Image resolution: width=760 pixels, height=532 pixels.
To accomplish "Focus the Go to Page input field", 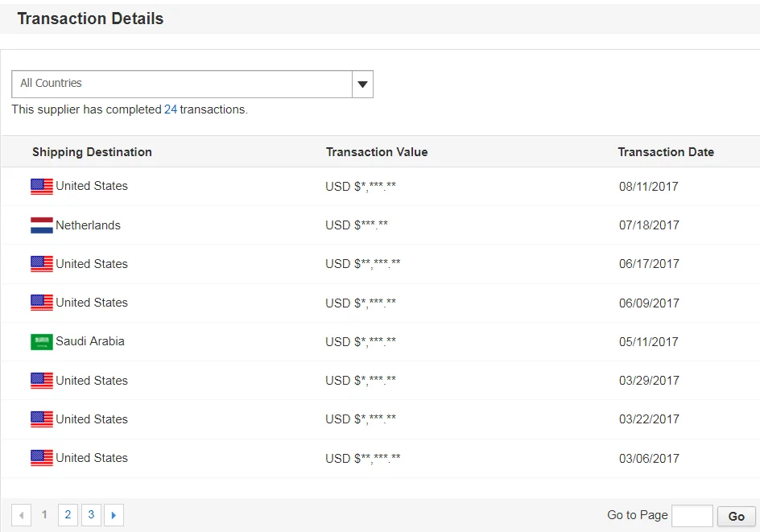I will point(692,516).
